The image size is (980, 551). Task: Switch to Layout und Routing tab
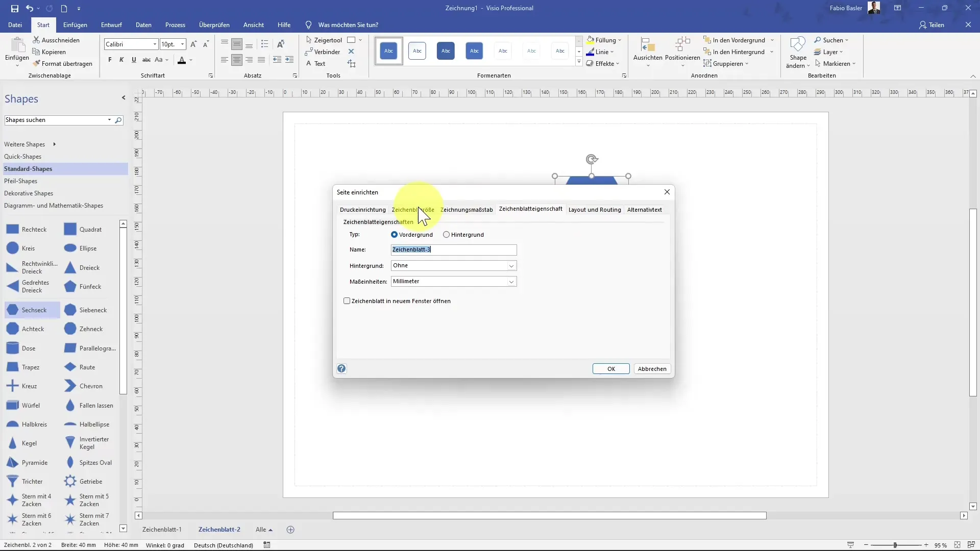[x=595, y=210]
